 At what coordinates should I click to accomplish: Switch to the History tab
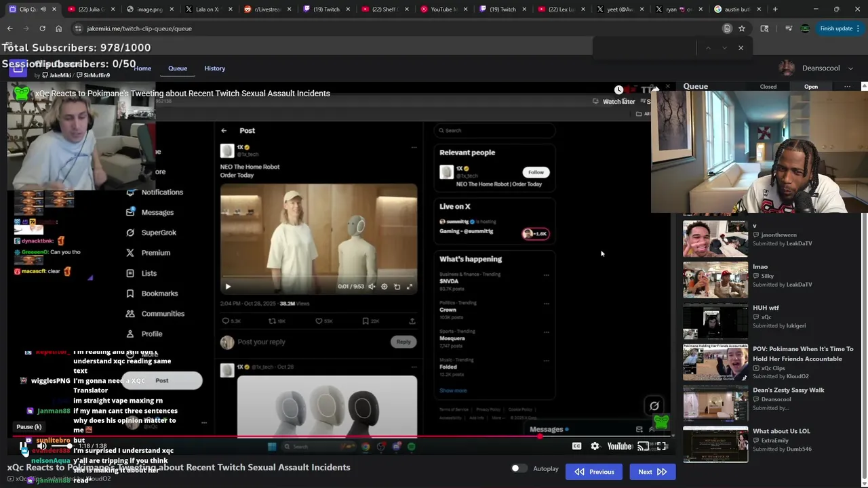215,68
